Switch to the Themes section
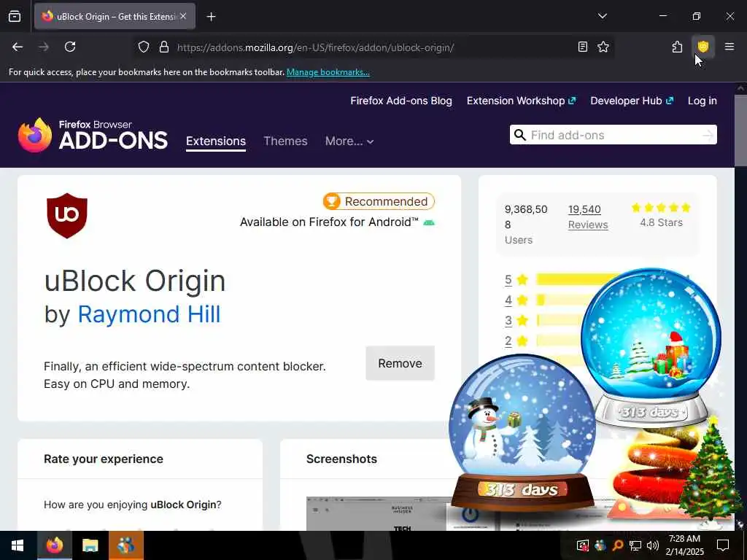The image size is (747, 560). tap(285, 141)
